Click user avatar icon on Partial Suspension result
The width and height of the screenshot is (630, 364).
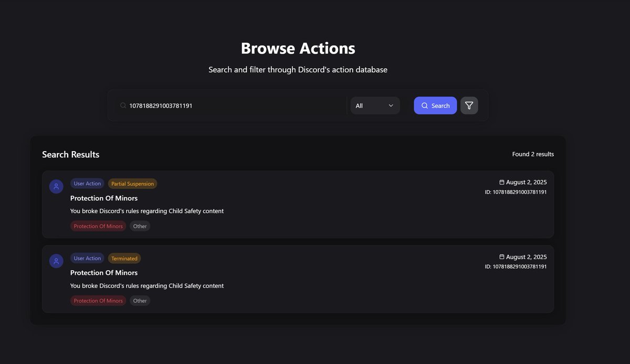point(56,186)
